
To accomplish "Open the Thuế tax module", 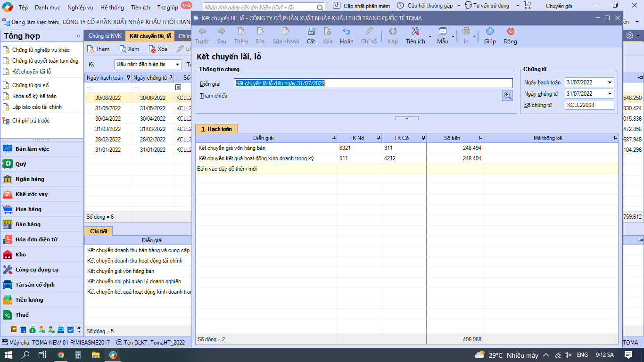I will pyautogui.click(x=42, y=315).
